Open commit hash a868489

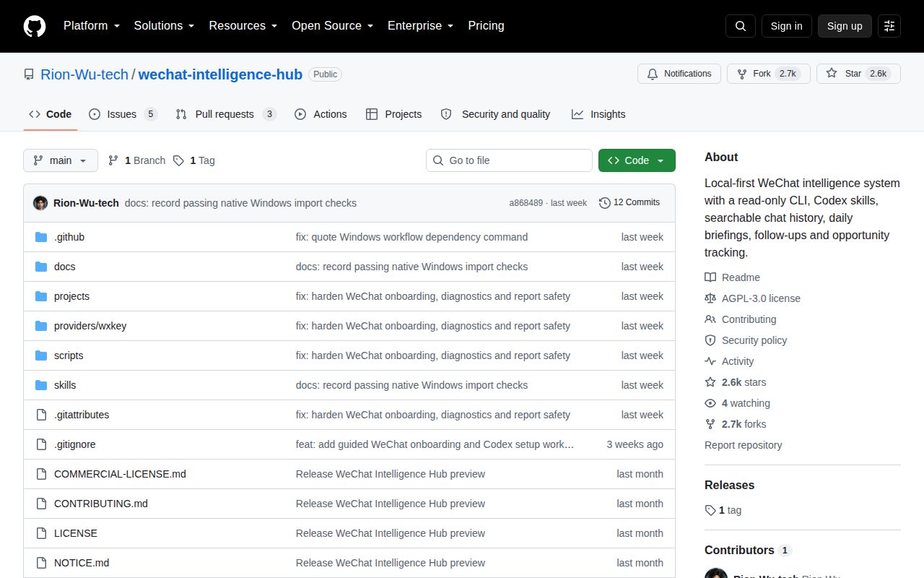point(526,203)
